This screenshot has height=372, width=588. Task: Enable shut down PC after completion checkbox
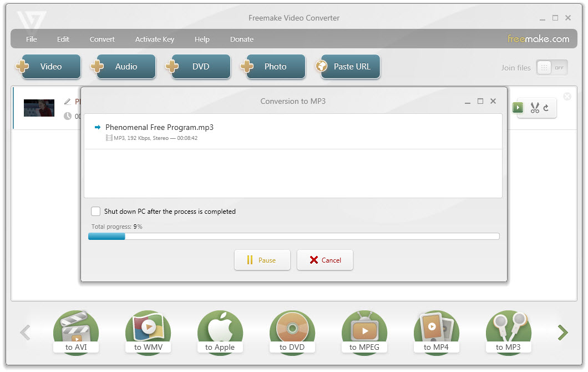(x=95, y=212)
